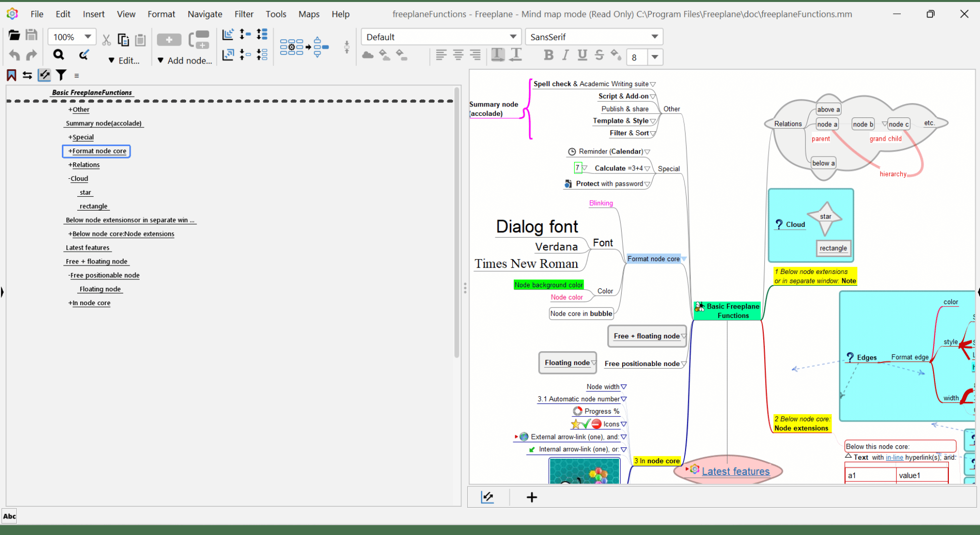Screen dimensions: 980x535
Task: Align text center
Action: (458, 55)
